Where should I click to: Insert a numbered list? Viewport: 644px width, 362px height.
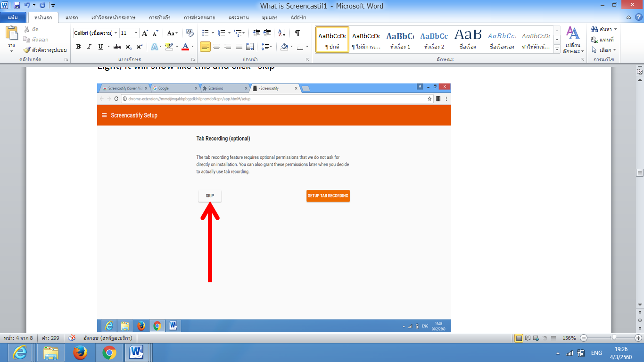click(222, 33)
